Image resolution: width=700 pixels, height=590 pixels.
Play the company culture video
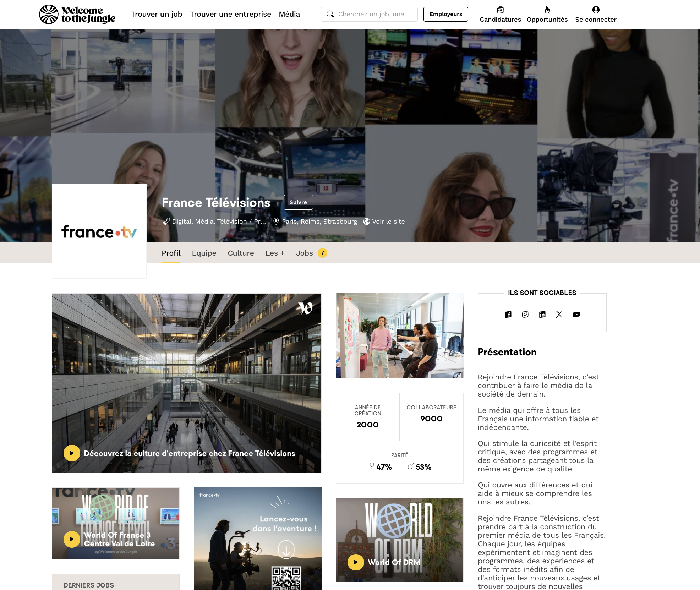tap(72, 453)
